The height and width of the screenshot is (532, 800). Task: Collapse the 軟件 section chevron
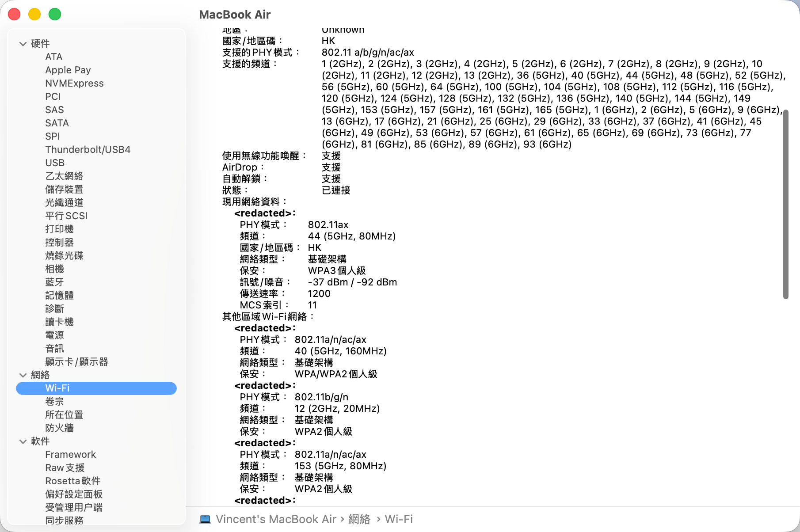(x=23, y=441)
